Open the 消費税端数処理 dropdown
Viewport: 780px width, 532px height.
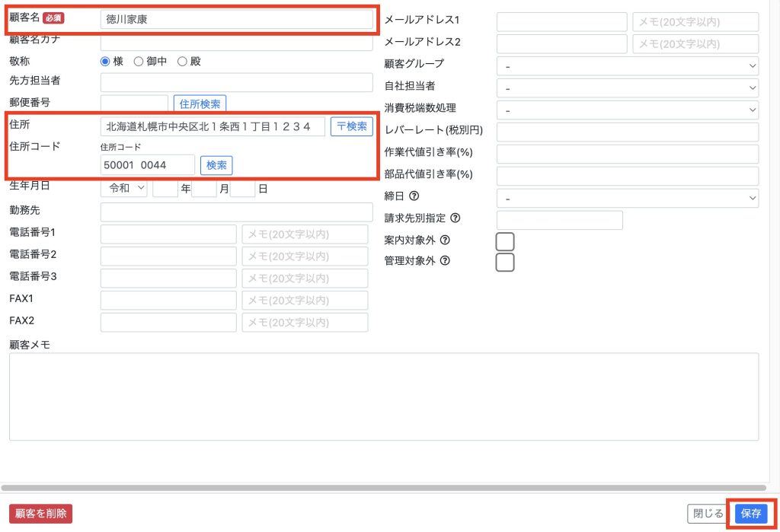(x=627, y=110)
